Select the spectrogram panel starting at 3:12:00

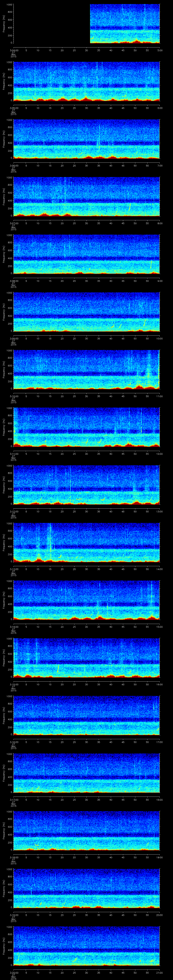click(x=87, y=485)
